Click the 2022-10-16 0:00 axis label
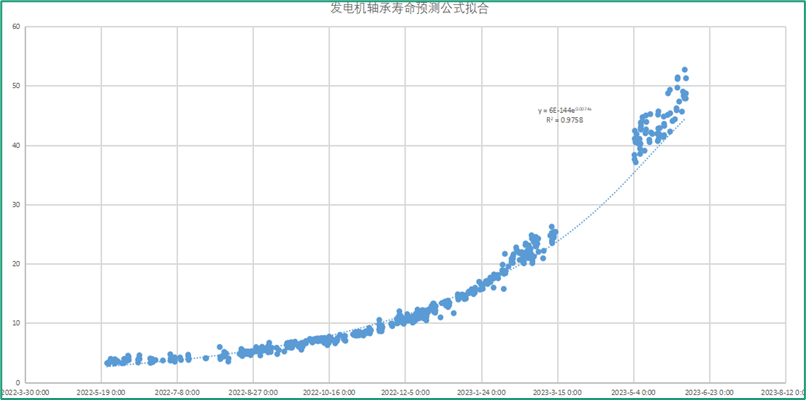The height and width of the screenshot is (400, 806). [x=330, y=392]
